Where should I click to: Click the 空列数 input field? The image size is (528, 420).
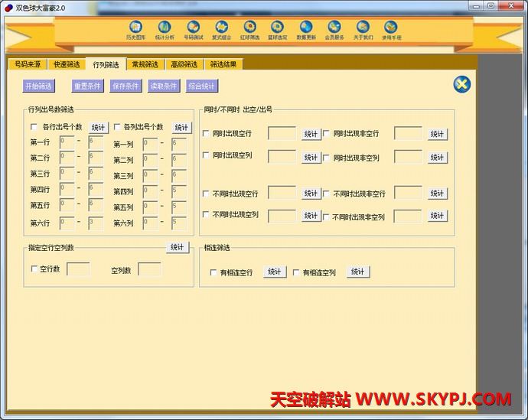click(x=149, y=269)
